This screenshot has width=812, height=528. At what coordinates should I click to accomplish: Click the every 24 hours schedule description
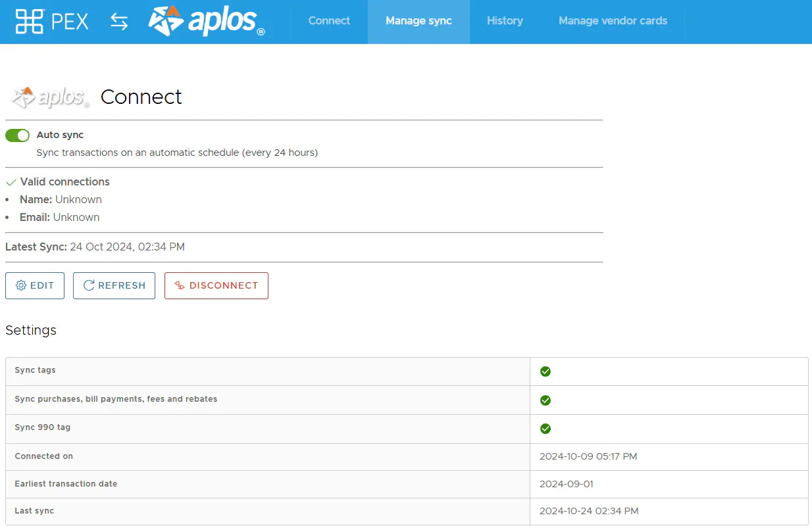click(x=177, y=153)
